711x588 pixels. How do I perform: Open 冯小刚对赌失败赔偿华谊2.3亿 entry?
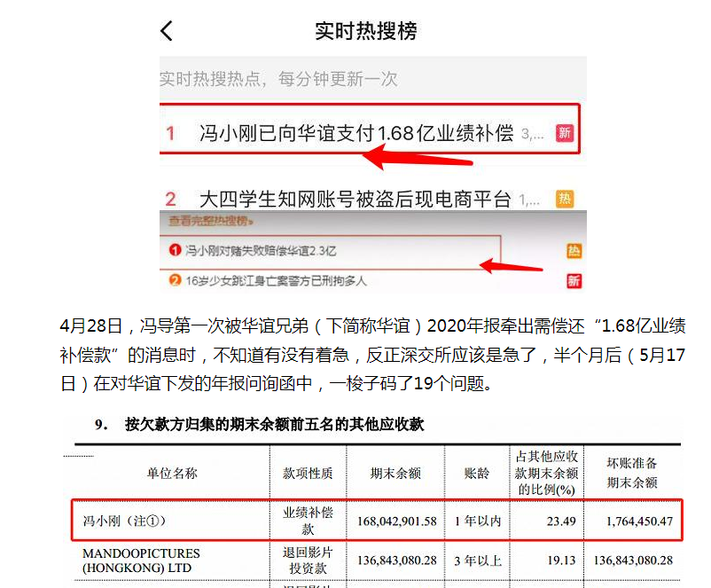(261, 250)
